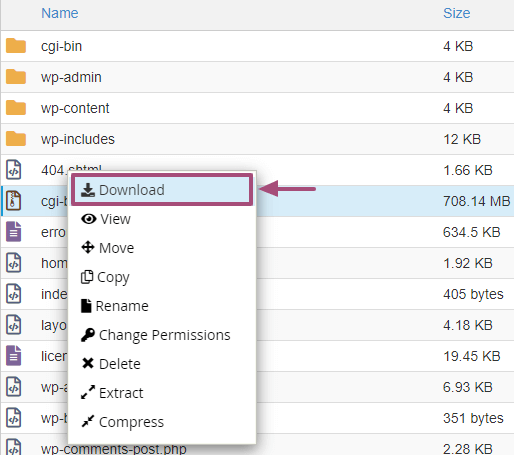Viewport: 514px width, 455px height.
Task: Click the cgi-bin folder icon
Action: pos(16,46)
